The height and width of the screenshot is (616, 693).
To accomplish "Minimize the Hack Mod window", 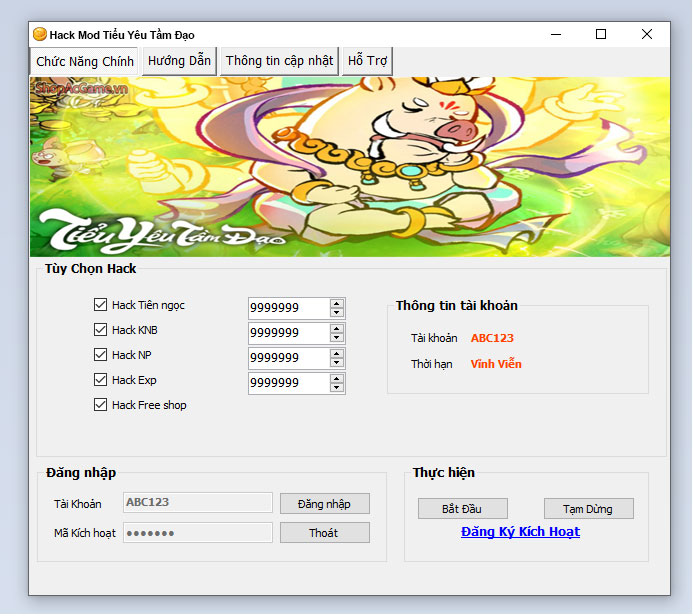I will point(556,34).
